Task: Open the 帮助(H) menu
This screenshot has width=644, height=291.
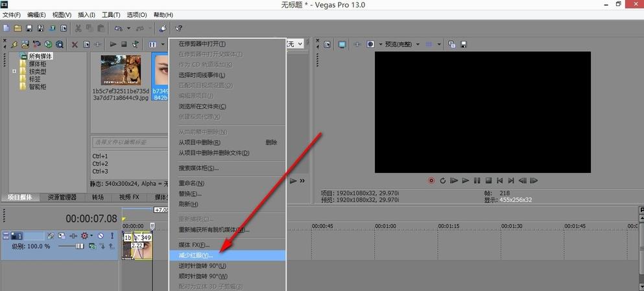Action: pos(163,15)
